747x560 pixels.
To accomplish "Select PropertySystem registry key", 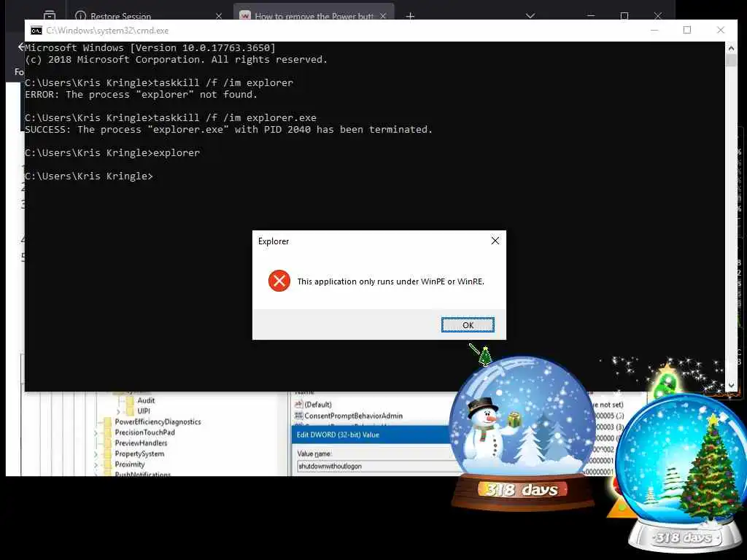I will (139, 454).
